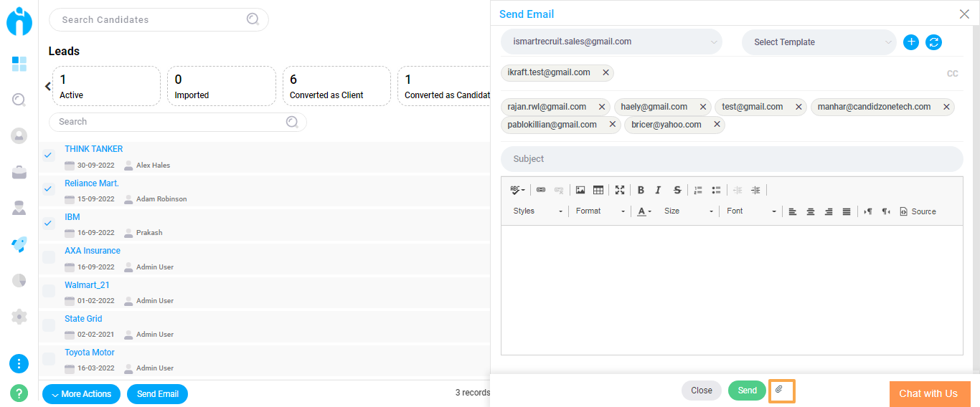Insert a numbered list

698,190
